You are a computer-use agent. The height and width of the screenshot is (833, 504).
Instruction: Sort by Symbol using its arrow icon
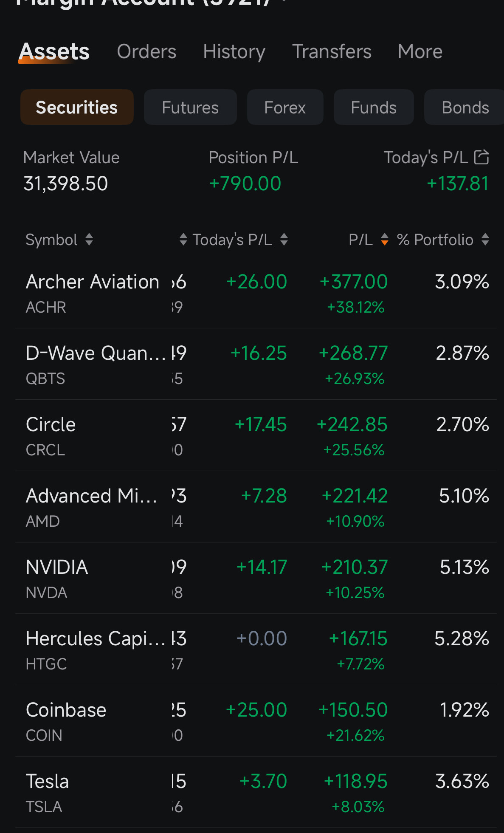click(x=89, y=240)
